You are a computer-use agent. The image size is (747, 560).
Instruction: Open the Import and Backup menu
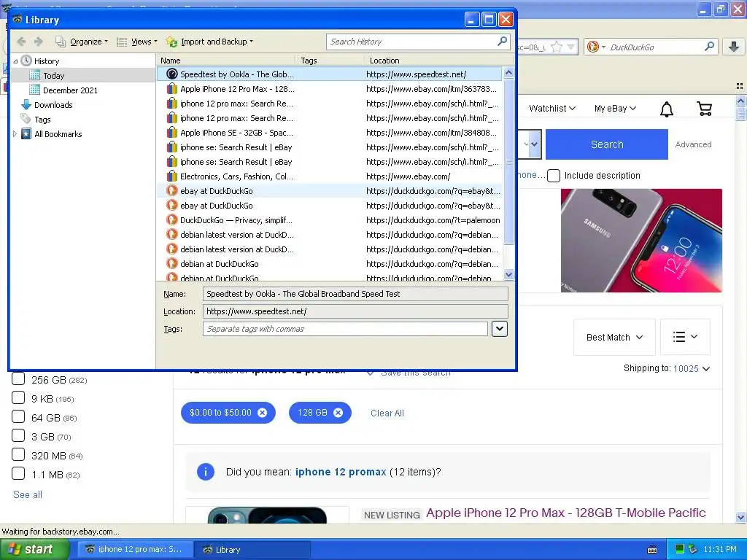[209, 42]
